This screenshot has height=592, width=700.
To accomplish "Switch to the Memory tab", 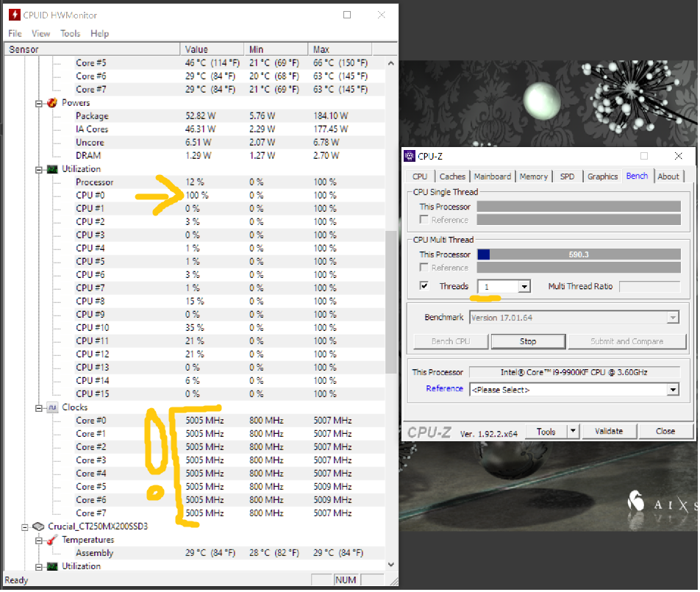I will (534, 176).
